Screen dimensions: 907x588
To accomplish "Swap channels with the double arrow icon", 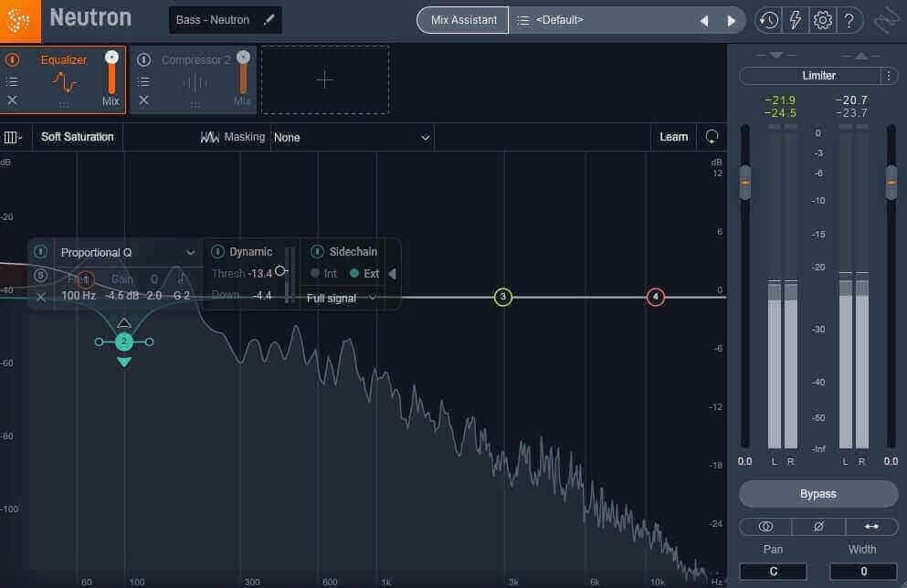I will (x=871, y=527).
